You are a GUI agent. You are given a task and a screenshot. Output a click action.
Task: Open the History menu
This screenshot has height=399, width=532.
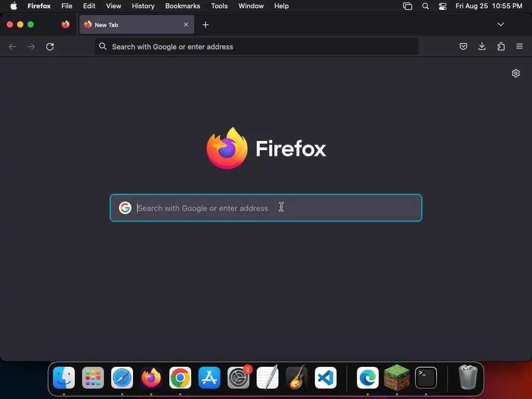143,6
